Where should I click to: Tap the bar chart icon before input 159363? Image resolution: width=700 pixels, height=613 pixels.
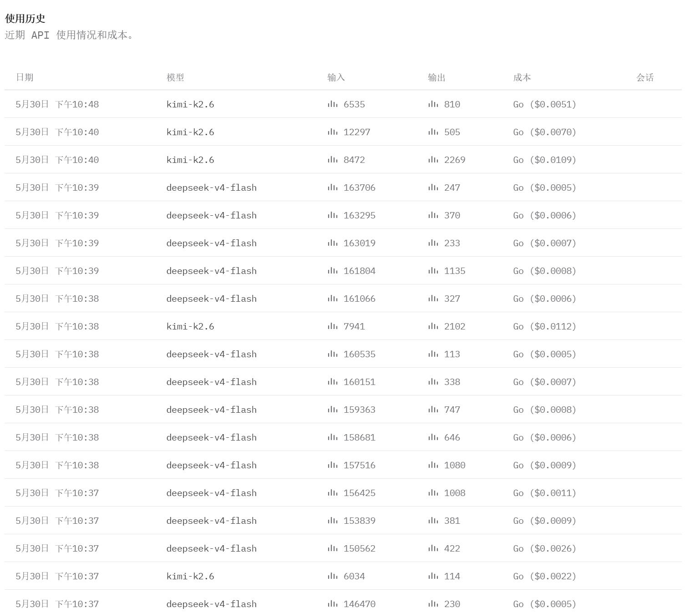click(x=332, y=410)
